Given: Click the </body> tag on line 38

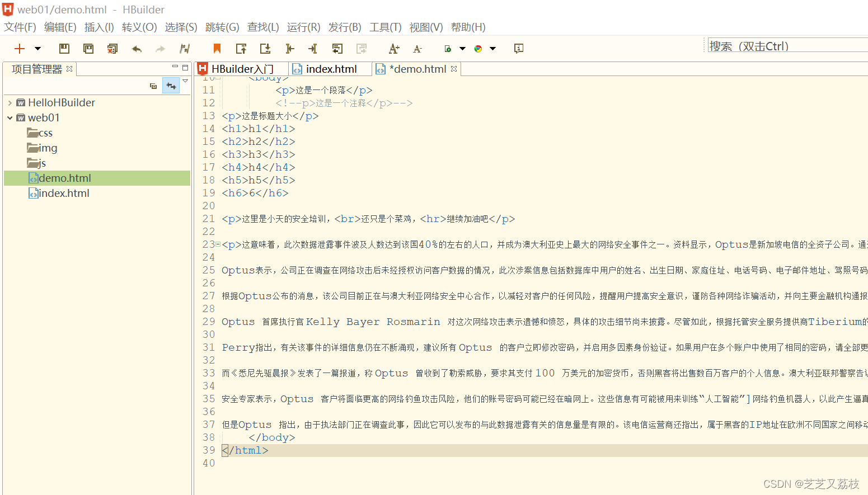Looking at the screenshot, I should tap(272, 437).
